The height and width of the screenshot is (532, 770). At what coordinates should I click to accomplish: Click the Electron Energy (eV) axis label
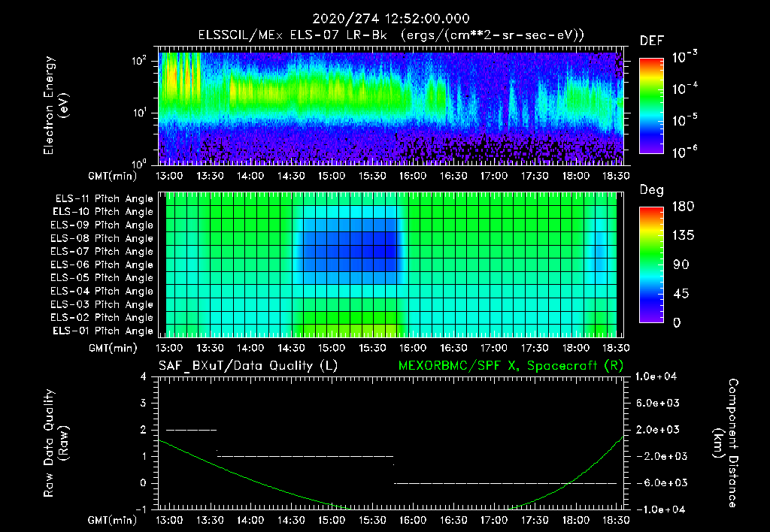(56, 105)
